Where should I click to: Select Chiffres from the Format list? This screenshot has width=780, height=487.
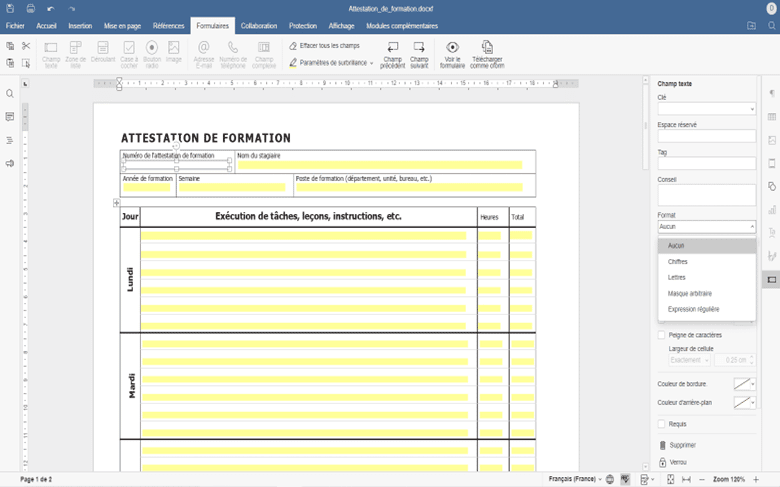click(678, 262)
